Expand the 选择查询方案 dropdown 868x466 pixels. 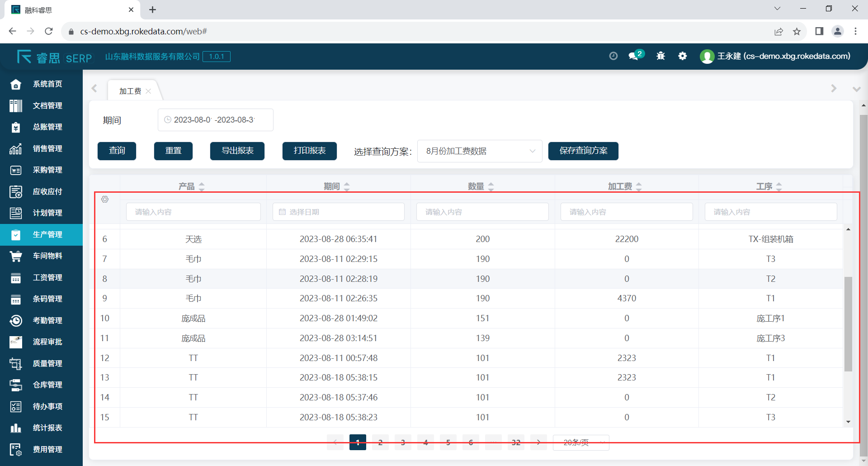(x=479, y=151)
